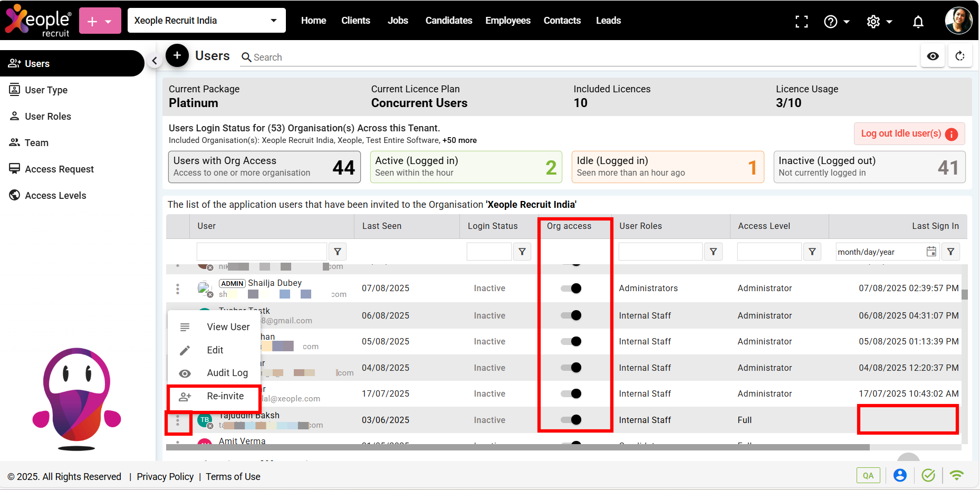Viewport: 980px width, 490px height.
Task: Click the eye view icon beside search
Action: pos(933,56)
